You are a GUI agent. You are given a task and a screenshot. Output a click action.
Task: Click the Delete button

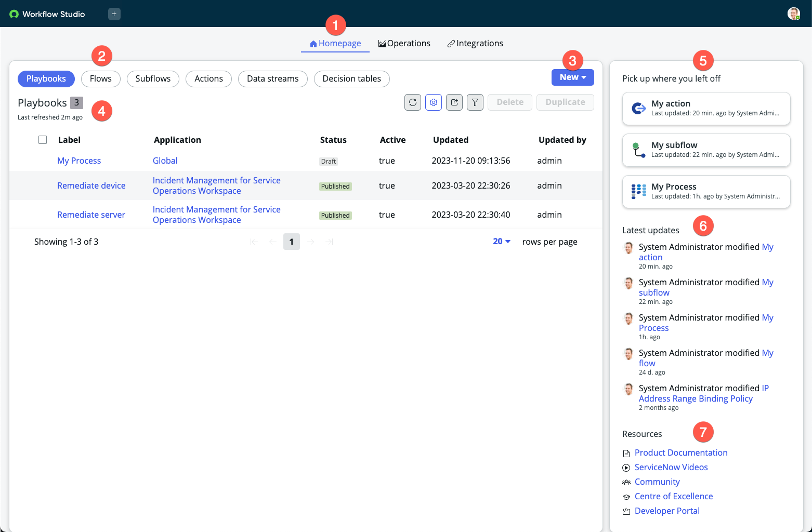[510, 102]
